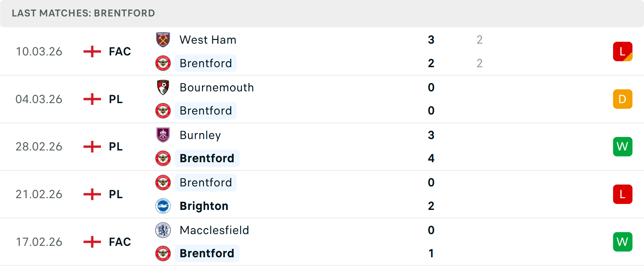Expand the L result indicator for Brighton game
Screen dimensions: 644x266
[x=623, y=194]
